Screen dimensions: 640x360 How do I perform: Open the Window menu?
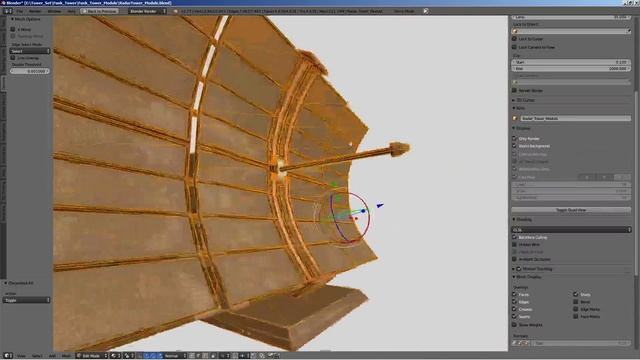tap(54, 11)
